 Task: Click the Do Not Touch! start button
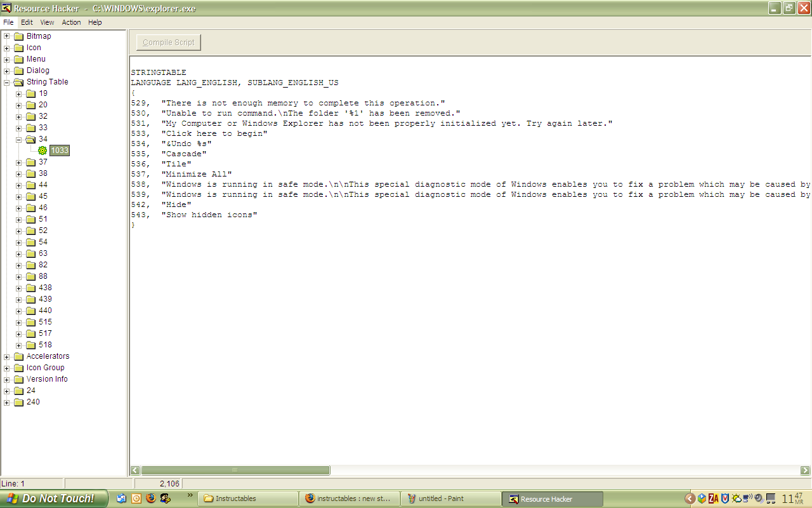click(x=54, y=498)
